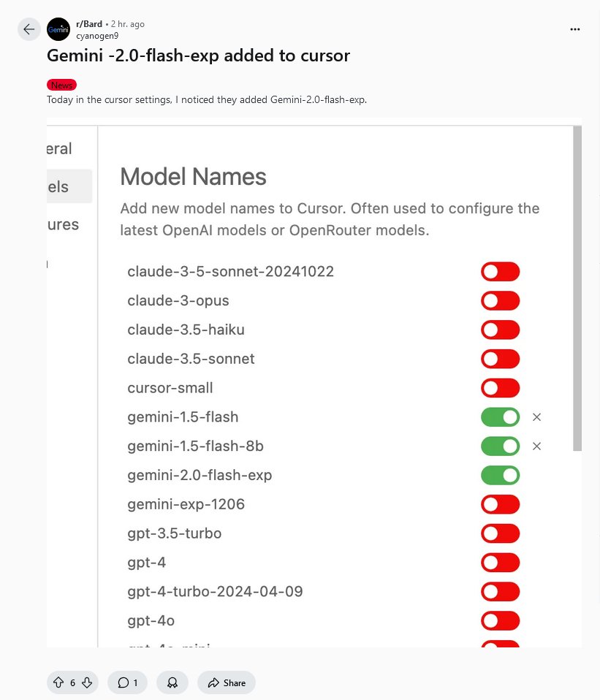Share this post
Image resolution: width=600 pixels, height=700 pixels.
(x=227, y=682)
